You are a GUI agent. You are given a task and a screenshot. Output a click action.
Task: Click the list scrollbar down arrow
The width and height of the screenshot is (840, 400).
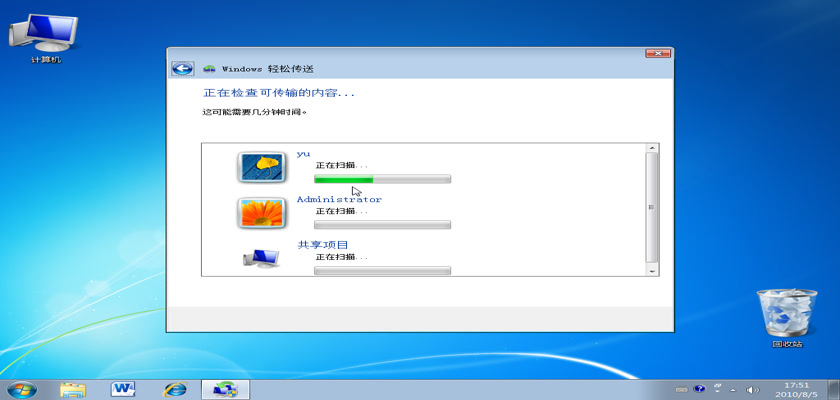pyautogui.click(x=652, y=269)
